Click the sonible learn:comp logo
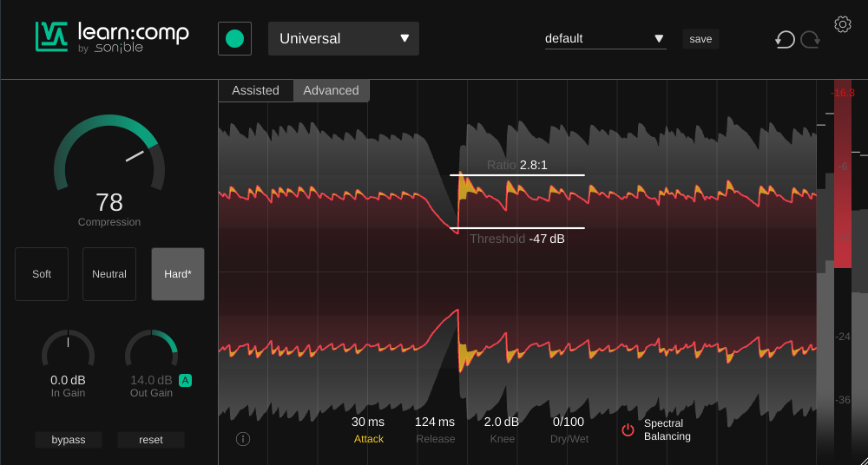 click(x=112, y=37)
